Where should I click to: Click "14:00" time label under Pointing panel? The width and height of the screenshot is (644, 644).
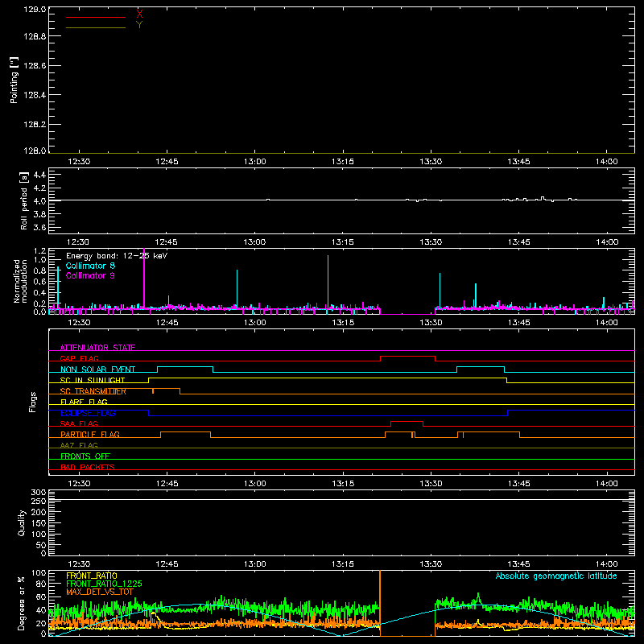click(607, 162)
